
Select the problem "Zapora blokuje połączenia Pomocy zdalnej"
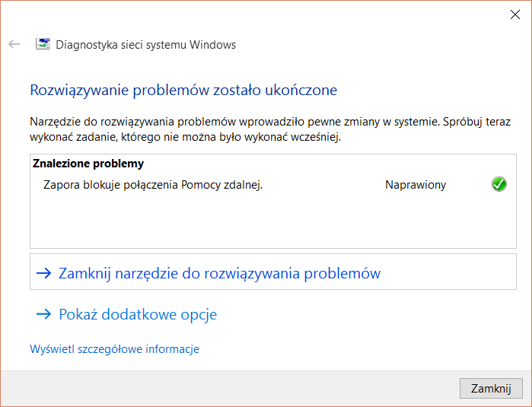(153, 185)
